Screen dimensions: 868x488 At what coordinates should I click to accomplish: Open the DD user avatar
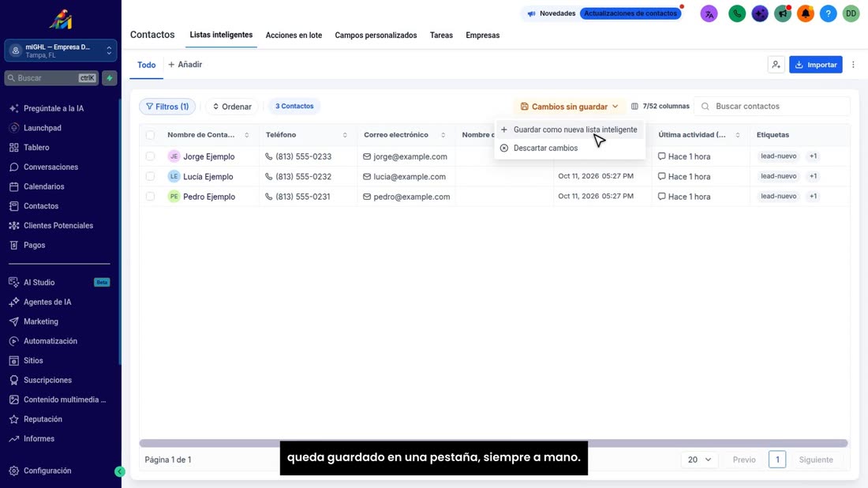click(851, 13)
